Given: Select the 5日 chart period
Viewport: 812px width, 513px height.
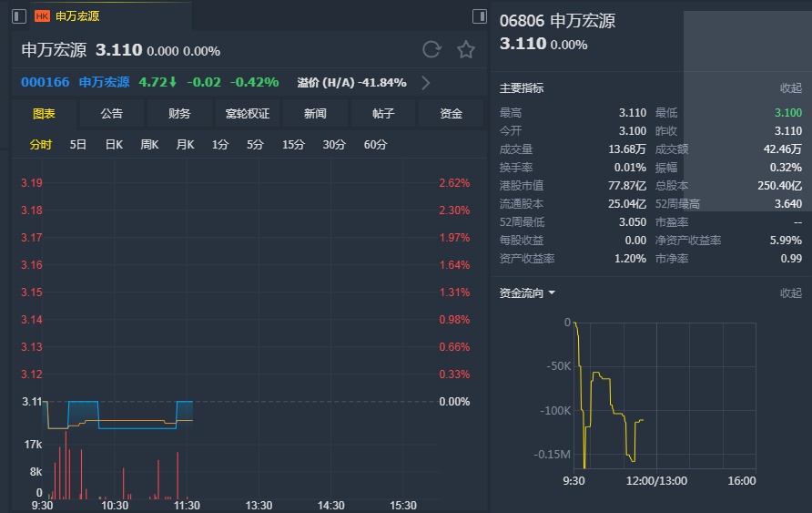Looking at the screenshot, I should pos(78,145).
